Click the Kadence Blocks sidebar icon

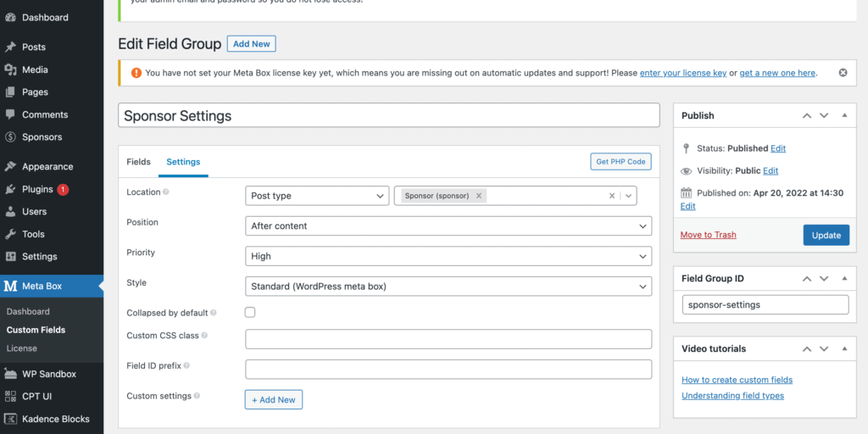pyautogui.click(x=11, y=419)
